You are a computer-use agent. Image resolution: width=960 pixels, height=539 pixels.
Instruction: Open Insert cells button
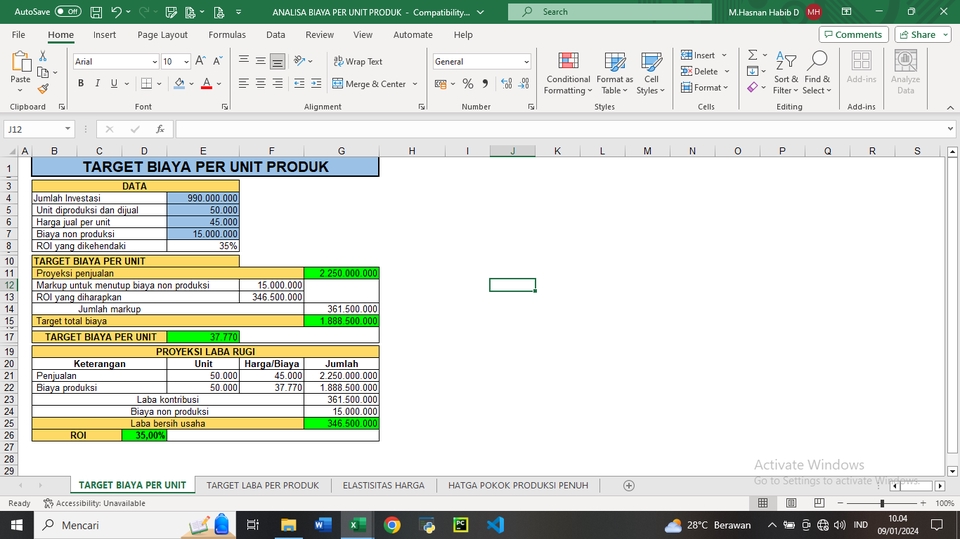click(x=704, y=55)
